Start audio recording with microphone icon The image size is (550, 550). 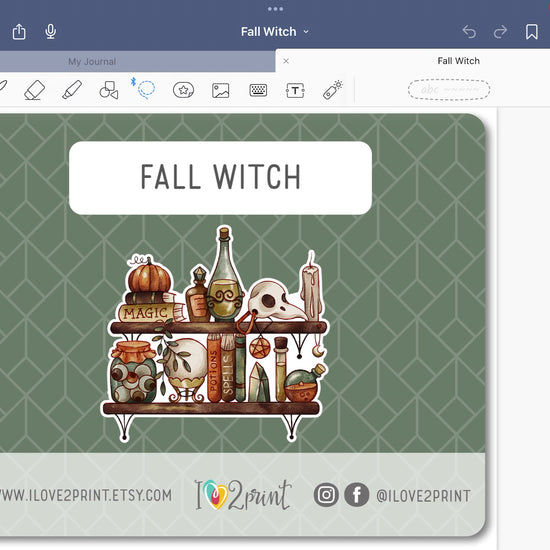click(51, 32)
